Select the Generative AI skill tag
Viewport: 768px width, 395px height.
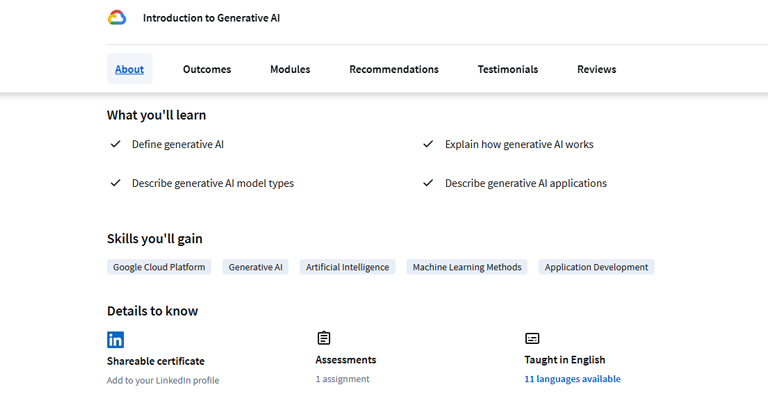pyautogui.click(x=256, y=267)
